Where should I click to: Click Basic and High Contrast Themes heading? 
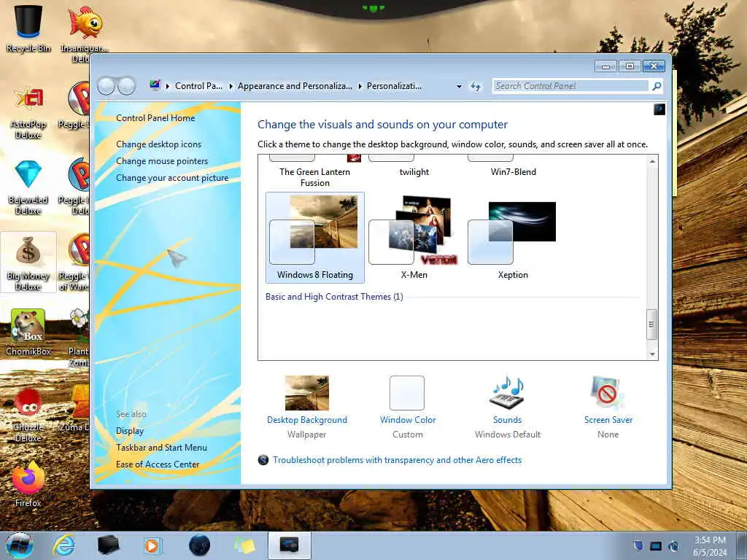[334, 297]
